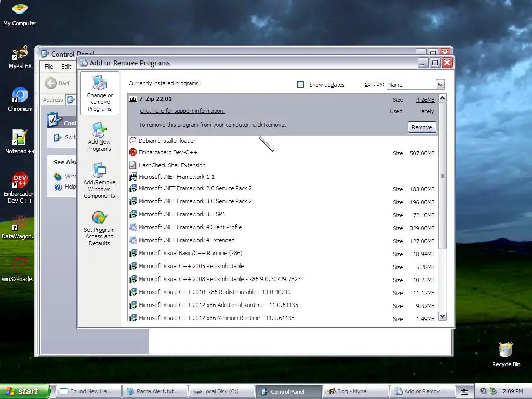Select Add New Programs sidebar icon
This screenshot has height=399, width=532.
99,137
